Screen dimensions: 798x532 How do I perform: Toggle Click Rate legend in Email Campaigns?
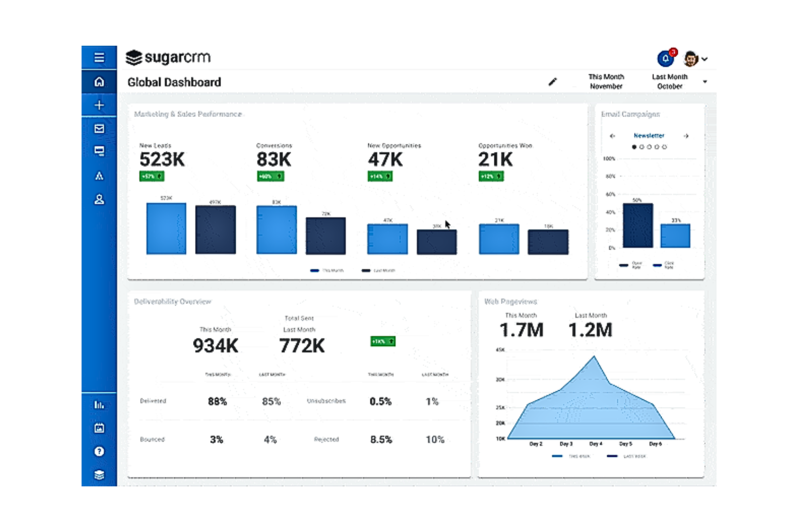pos(664,265)
